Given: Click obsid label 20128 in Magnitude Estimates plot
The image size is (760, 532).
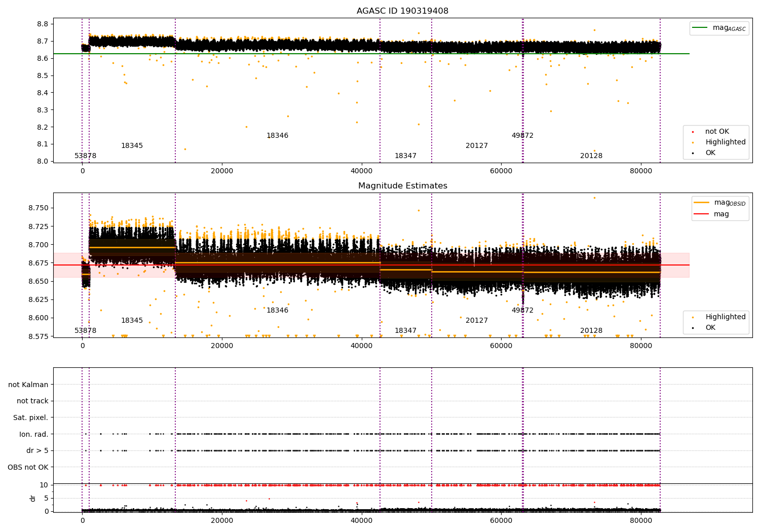Looking at the screenshot, I should coord(591,331).
